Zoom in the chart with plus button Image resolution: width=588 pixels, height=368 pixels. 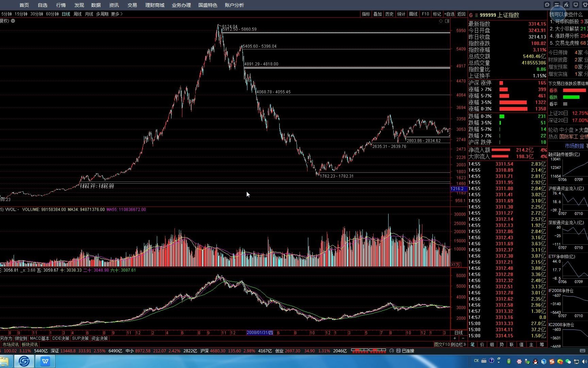pos(455,338)
